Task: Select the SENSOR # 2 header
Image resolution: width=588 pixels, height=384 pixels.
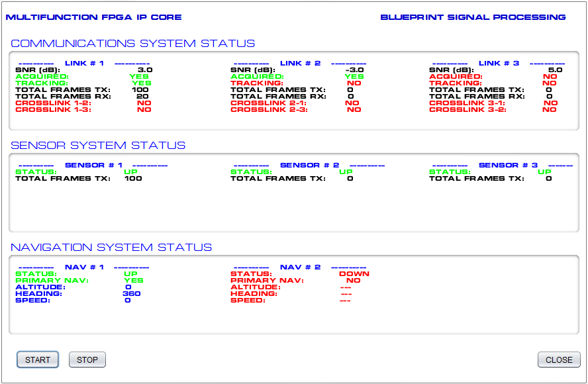Action: (x=309, y=166)
